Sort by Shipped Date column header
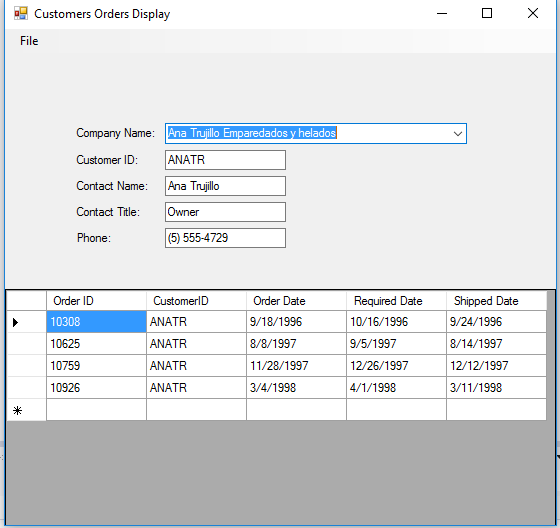Viewport: 560px width, 528px height. click(496, 301)
